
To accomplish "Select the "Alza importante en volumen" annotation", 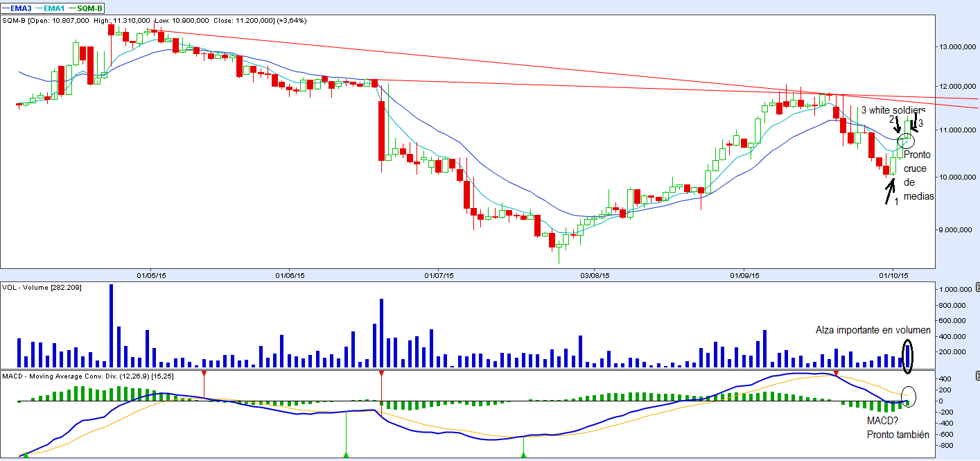I will coord(873,331).
